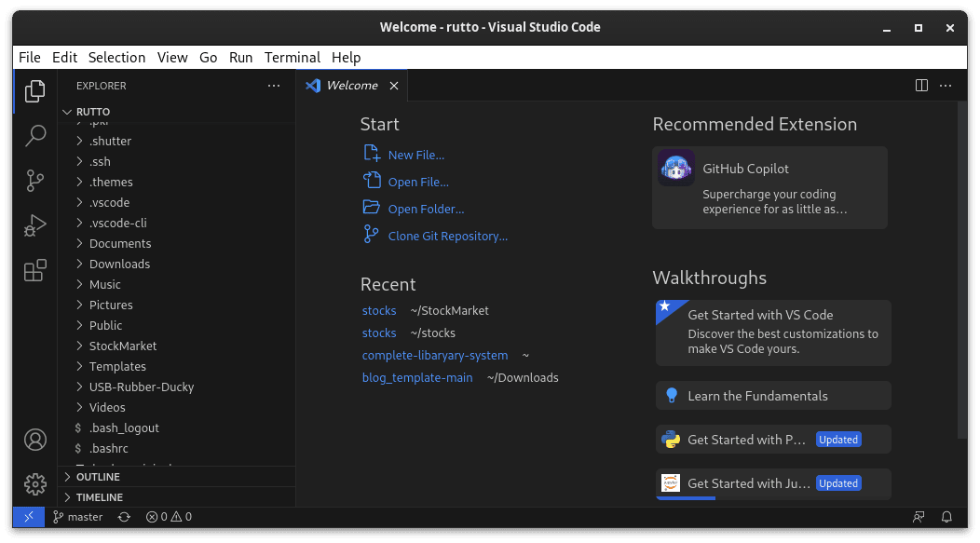The height and width of the screenshot is (543, 980).
Task: Open the Selection menu
Action: point(116,58)
